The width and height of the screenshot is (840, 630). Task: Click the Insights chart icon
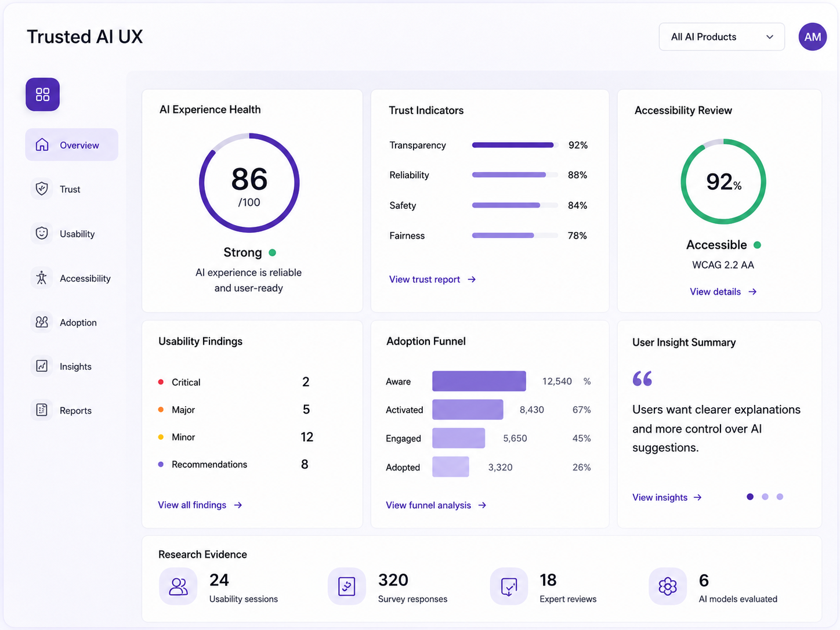tap(42, 366)
